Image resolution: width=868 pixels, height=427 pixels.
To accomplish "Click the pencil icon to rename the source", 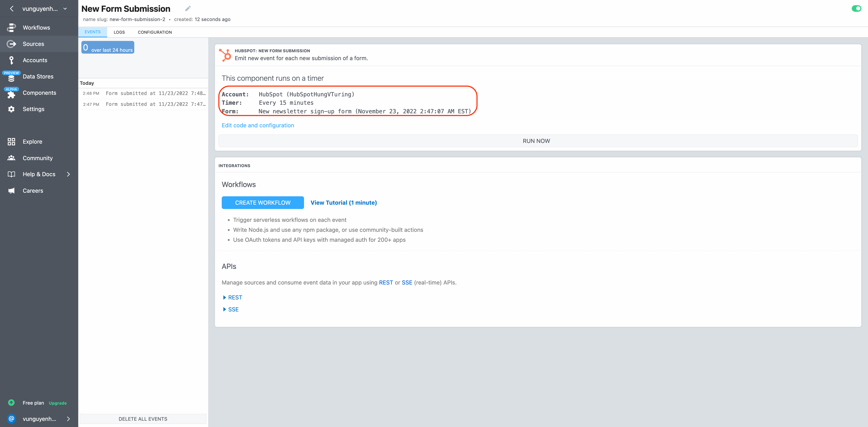I will click(188, 8).
